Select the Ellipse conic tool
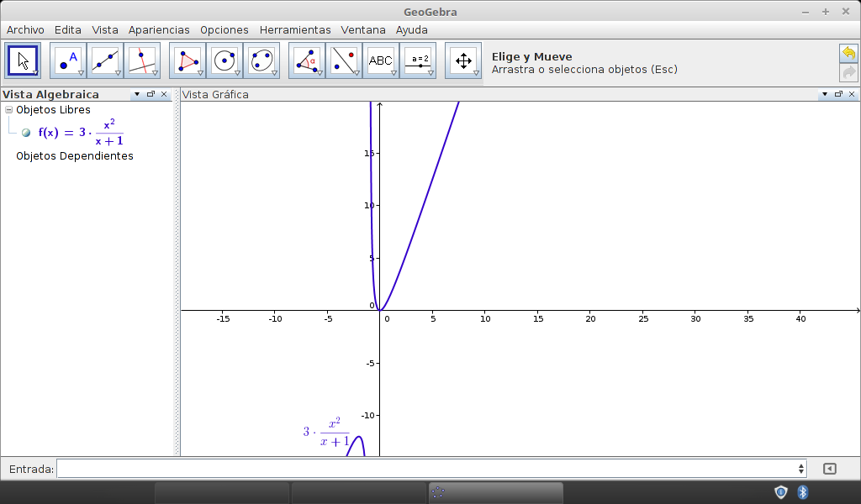The width and height of the screenshot is (861, 504). pos(261,60)
